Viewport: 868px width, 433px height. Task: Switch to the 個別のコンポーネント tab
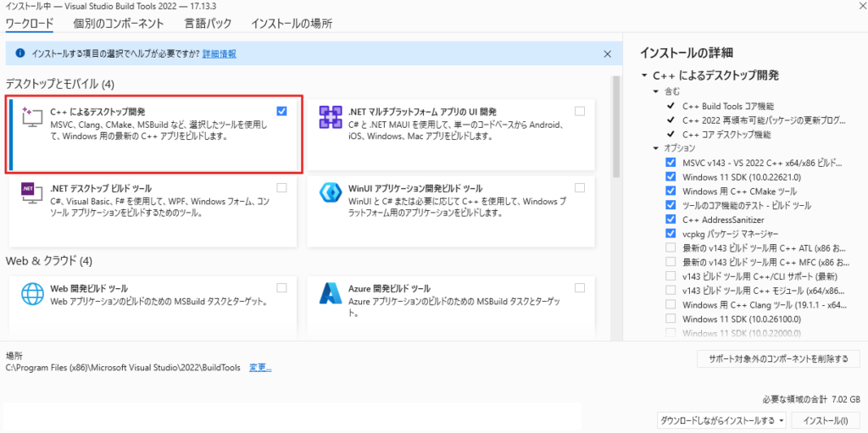(119, 23)
